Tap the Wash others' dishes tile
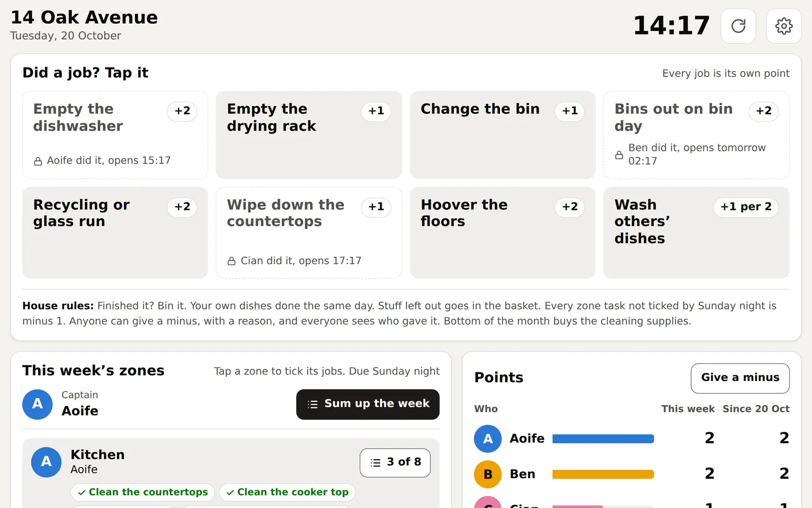The width and height of the screenshot is (812, 508). (696, 233)
